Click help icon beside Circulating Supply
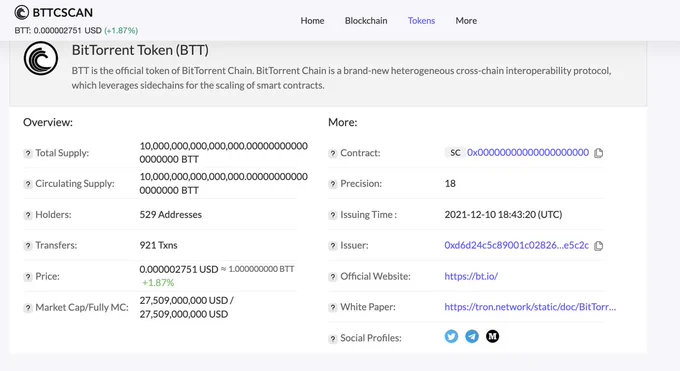 click(28, 184)
